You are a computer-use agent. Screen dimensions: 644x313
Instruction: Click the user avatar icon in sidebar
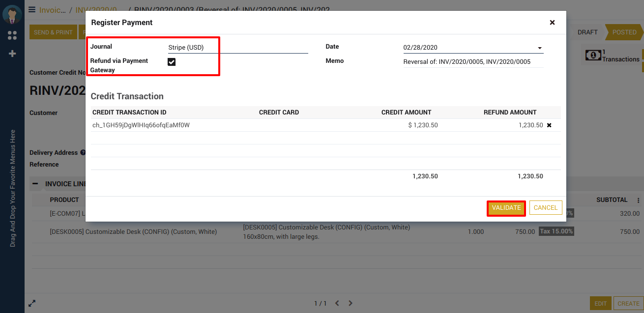click(x=12, y=14)
